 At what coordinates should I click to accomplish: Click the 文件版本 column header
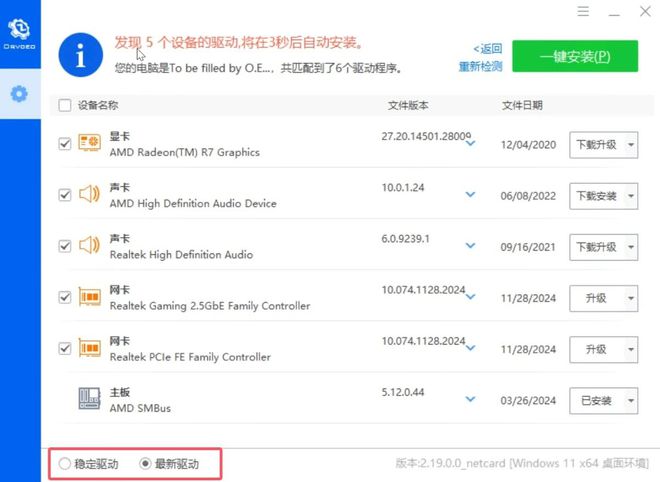[408, 105]
